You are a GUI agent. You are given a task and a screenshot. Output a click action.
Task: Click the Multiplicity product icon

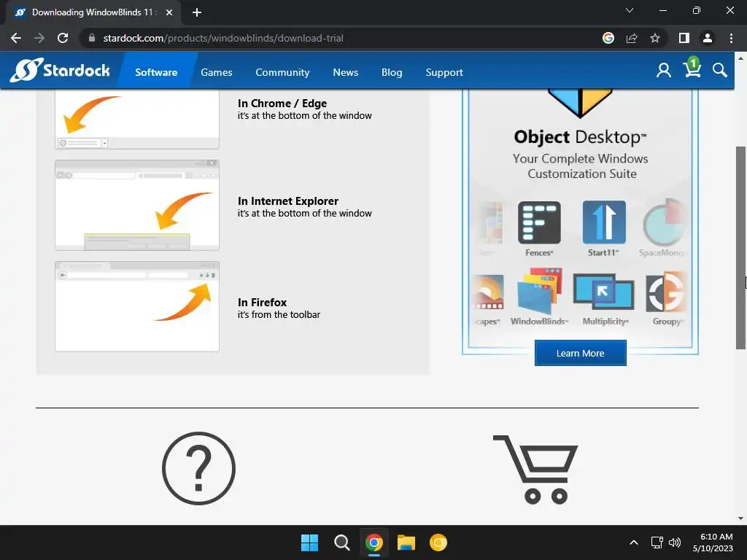tap(603, 292)
